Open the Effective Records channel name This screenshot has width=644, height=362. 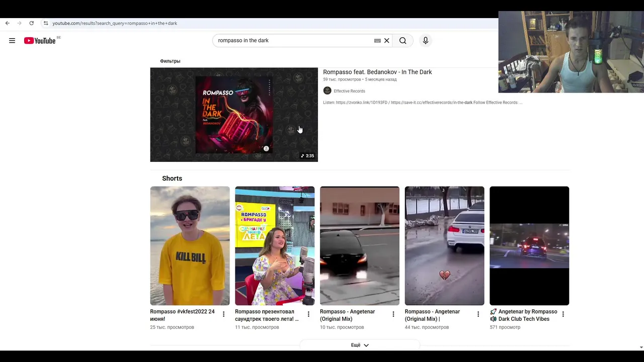pyautogui.click(x=349, y=91)
